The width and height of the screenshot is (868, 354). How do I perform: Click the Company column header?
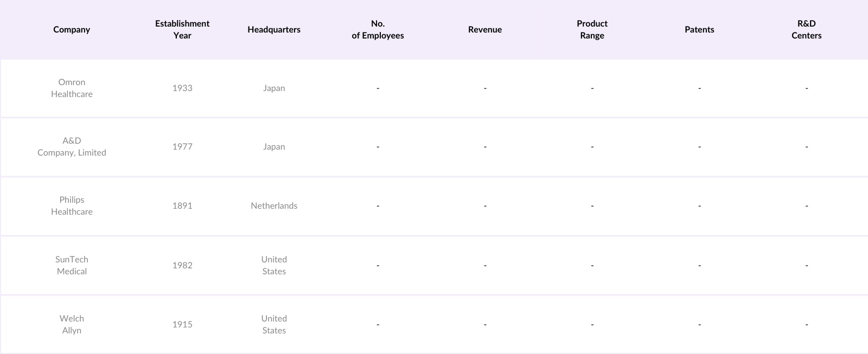click(x=72, y=30)
